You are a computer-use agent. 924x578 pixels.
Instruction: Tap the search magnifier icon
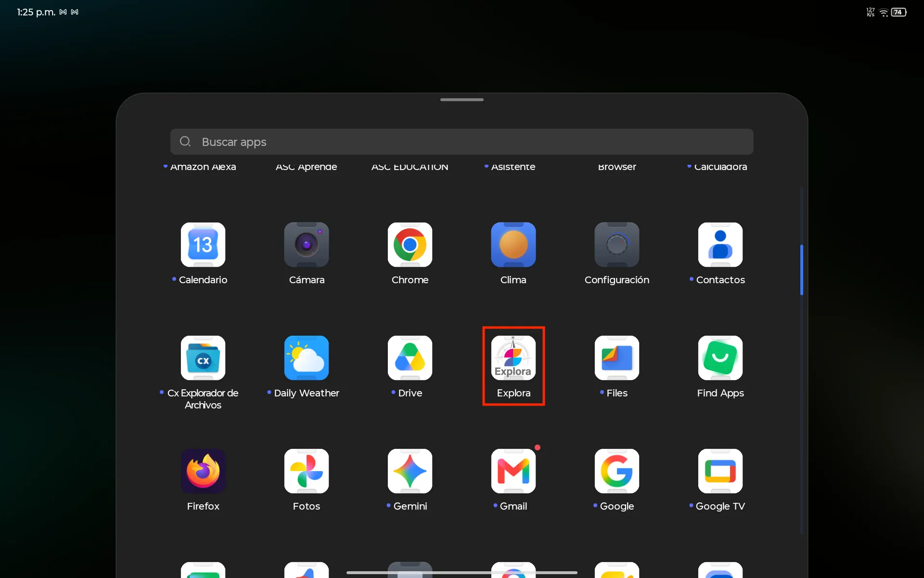click(x=185, y=142)
